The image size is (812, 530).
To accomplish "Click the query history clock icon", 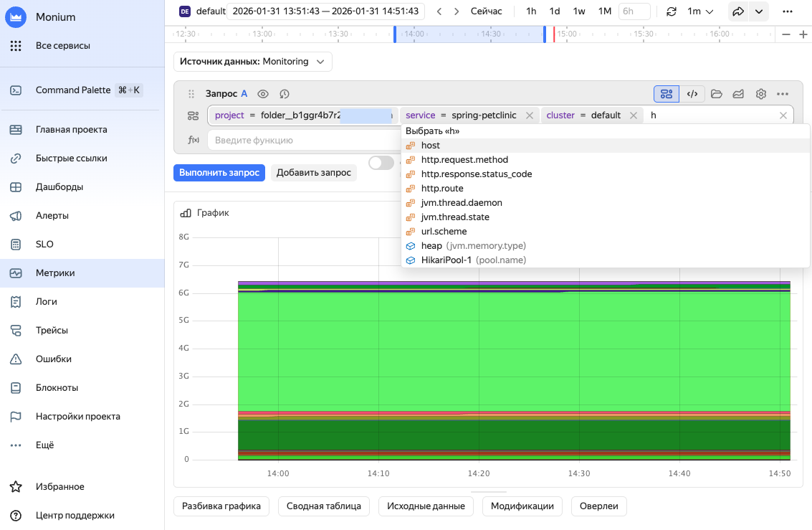I will pos(284,94).
